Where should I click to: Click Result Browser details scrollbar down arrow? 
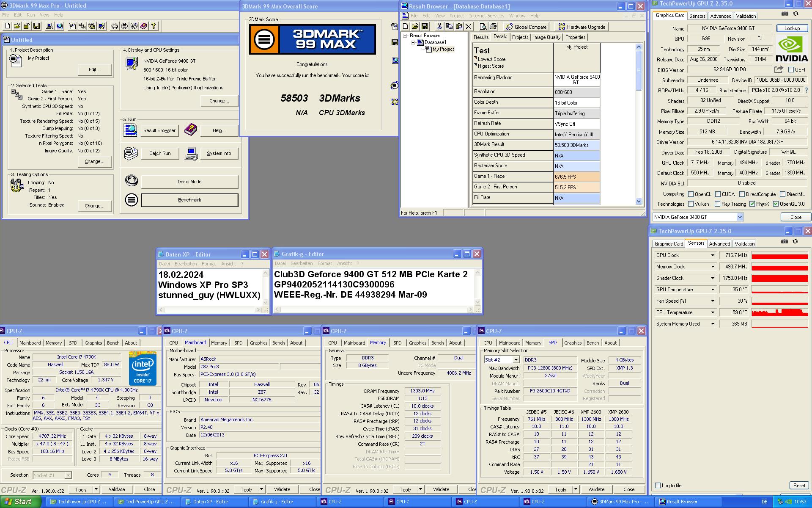(639, 202)
